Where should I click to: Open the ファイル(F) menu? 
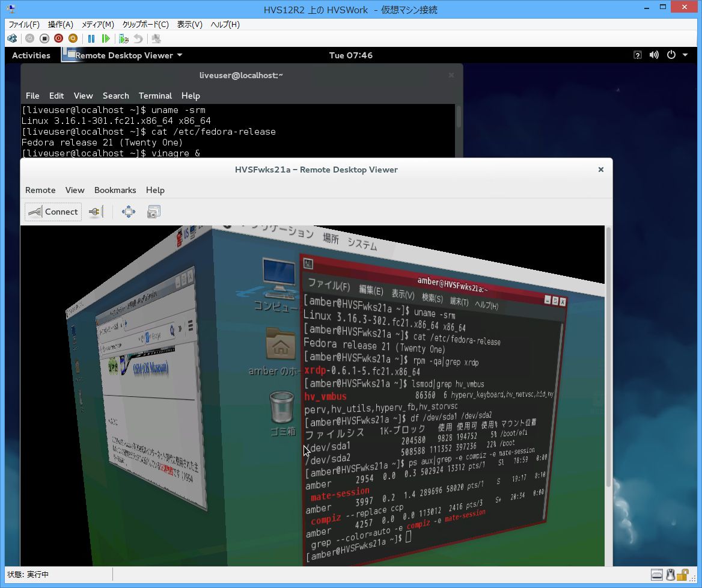coord(24,25)
